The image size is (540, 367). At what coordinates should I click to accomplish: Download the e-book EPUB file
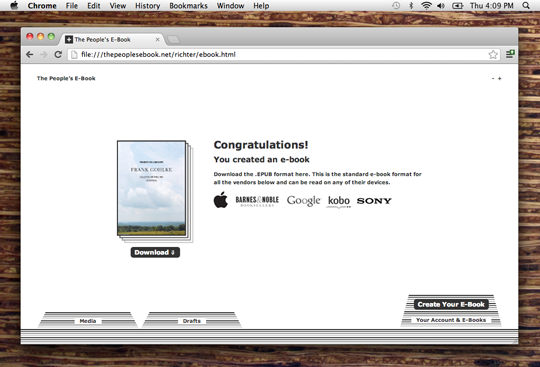click(x=155, y=252)
